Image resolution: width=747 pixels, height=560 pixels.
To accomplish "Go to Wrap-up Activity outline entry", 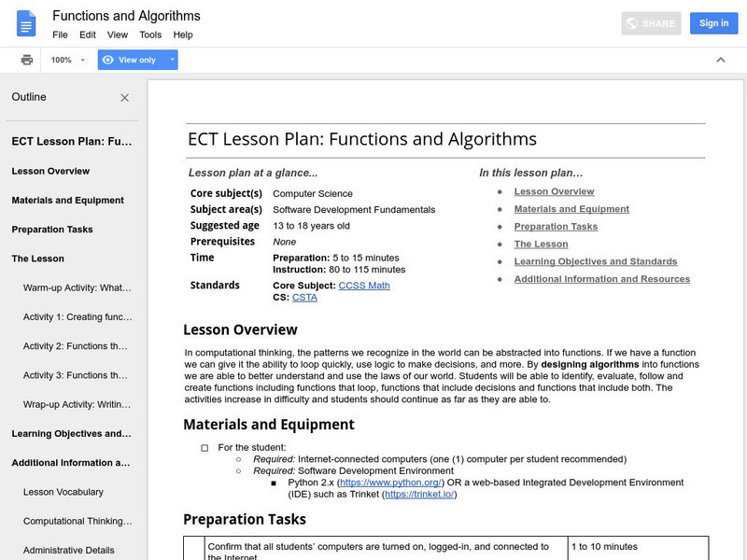I will (x=78, y=404).
